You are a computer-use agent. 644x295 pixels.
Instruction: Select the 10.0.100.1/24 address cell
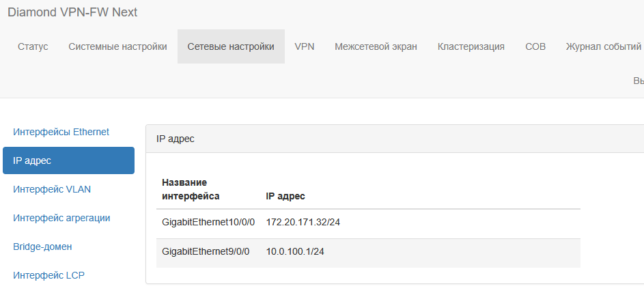click(x=295, y=252)
